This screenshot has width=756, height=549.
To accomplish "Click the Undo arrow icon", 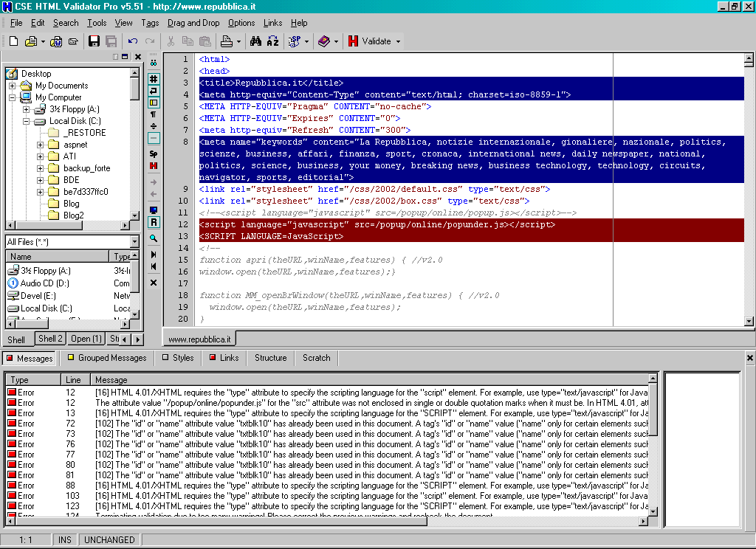I will click(133, 41).
